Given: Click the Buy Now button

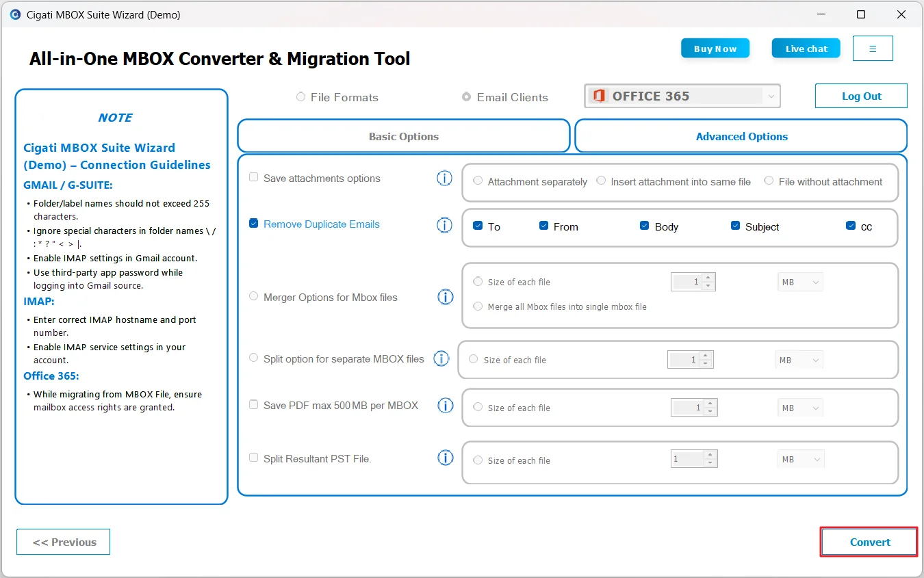Looking at the screenshot, I should [715, 49].
